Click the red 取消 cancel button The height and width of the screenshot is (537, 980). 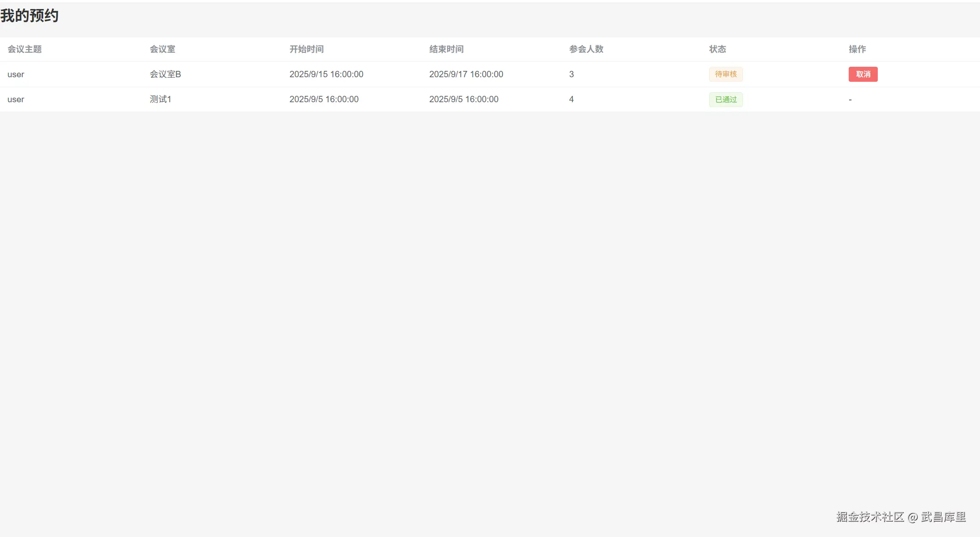click(x=862, y=74)
